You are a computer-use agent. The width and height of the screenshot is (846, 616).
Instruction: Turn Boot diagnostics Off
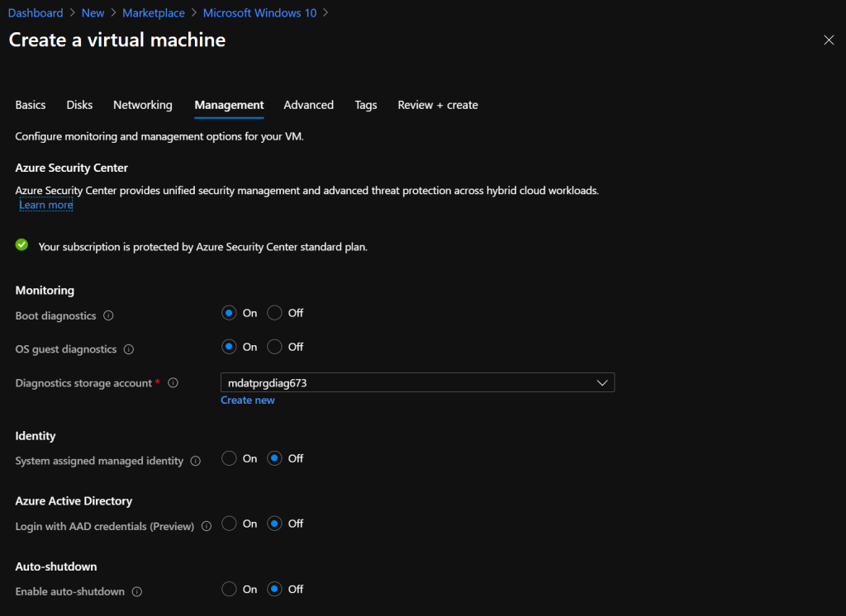point(275,313)
